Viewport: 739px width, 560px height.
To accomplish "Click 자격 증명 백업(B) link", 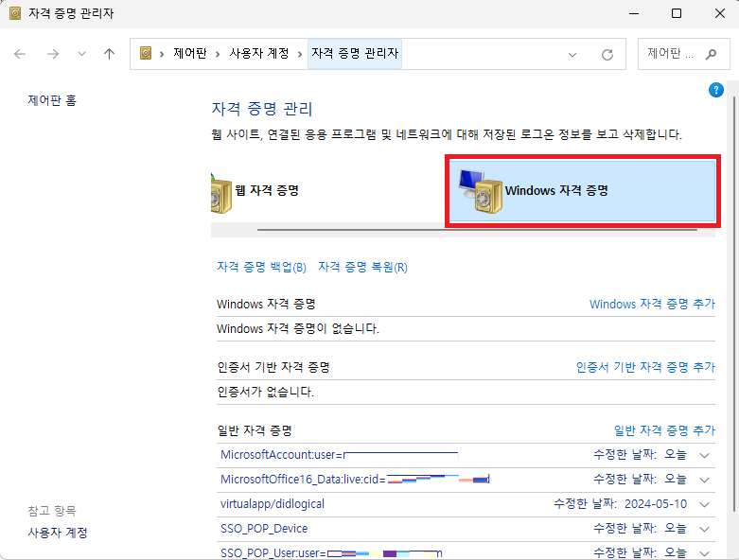I will pyautogui.click(x=261, y=267).
